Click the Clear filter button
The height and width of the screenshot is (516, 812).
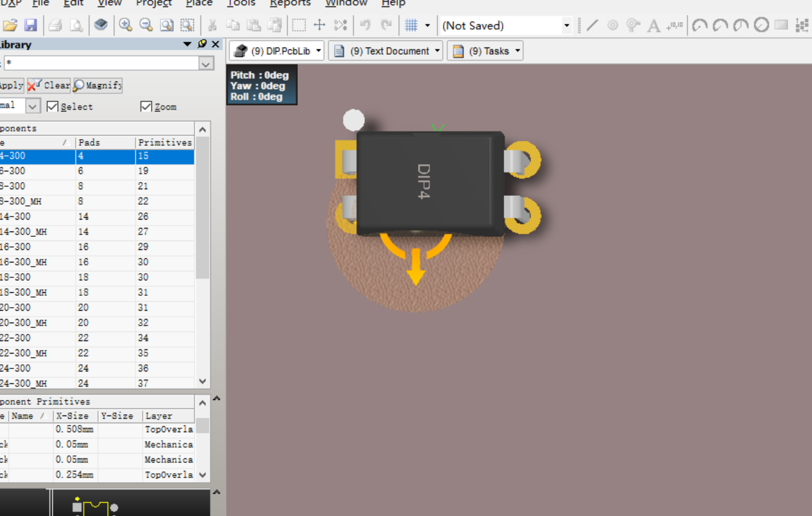pos(49,85)
